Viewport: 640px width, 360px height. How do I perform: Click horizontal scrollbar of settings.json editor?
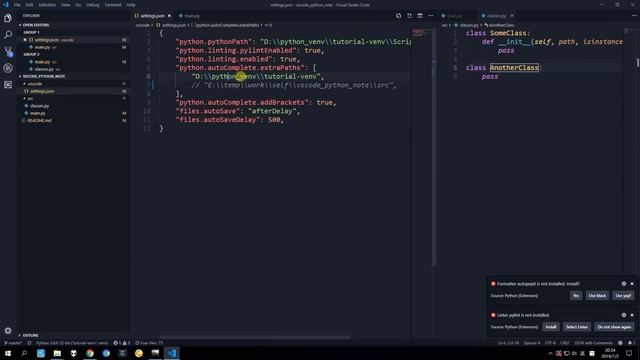(x=254, y=337)
